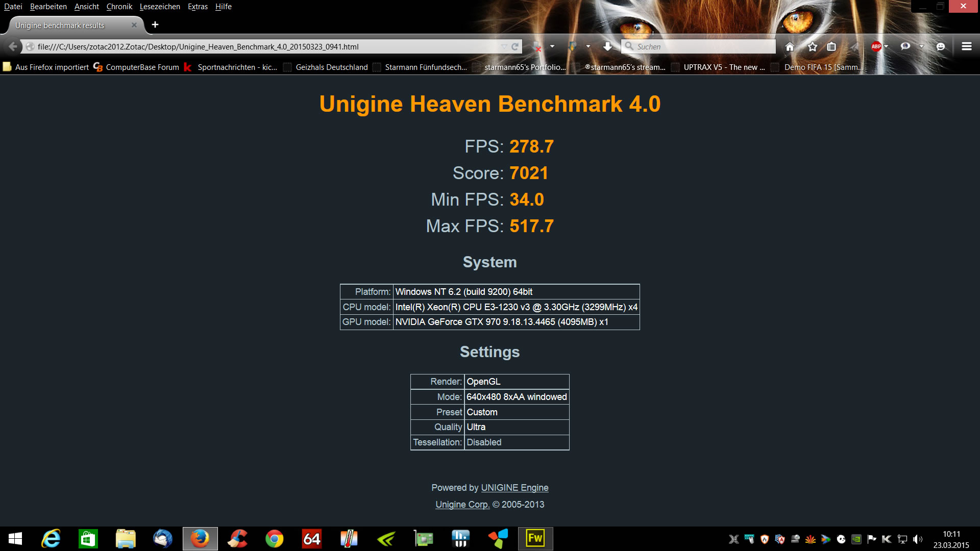Click the Adblock Plus ABP icon

tap(876, 46)
